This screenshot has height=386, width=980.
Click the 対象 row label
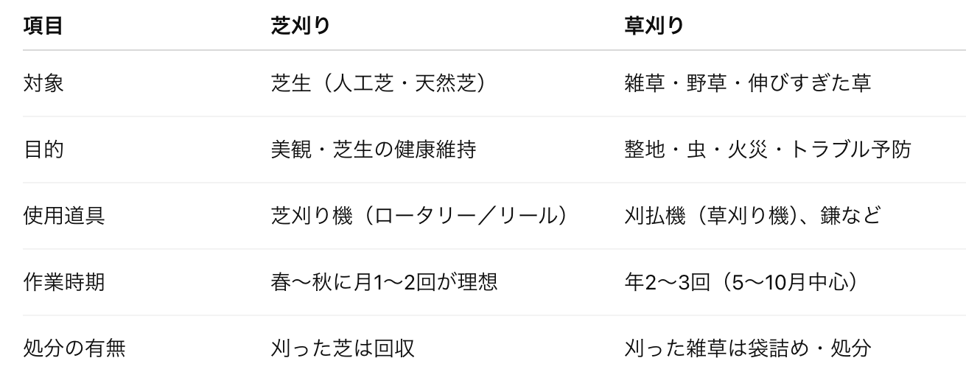[43, 83]
